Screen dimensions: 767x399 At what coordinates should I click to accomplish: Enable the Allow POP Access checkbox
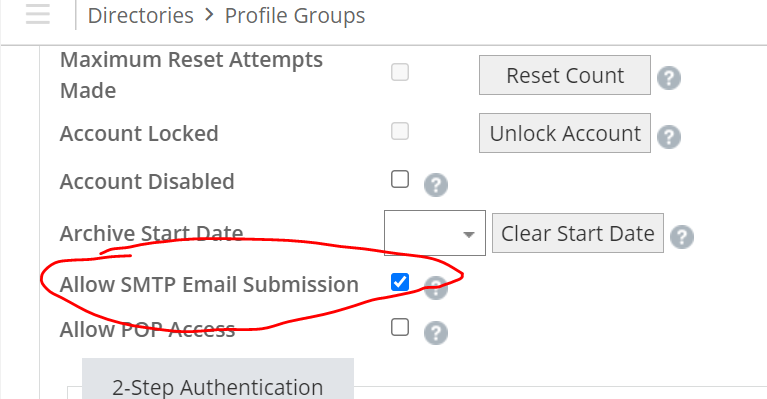click(400, 327)
